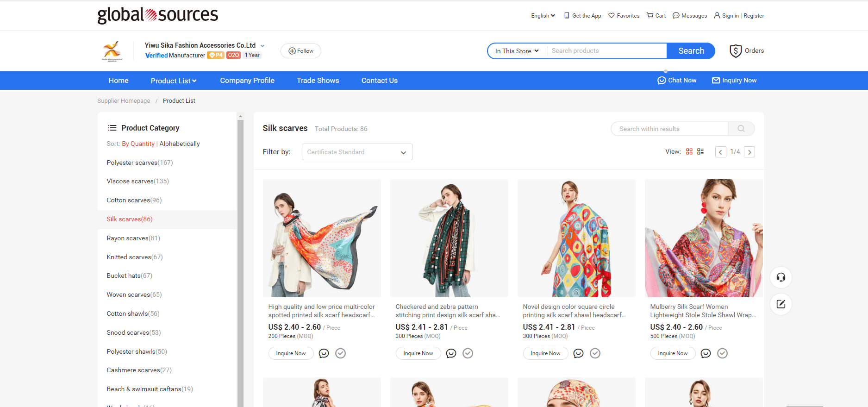Select Snood scarves(53) category
The height and width of the screenshot is (407, 868).
134,333
